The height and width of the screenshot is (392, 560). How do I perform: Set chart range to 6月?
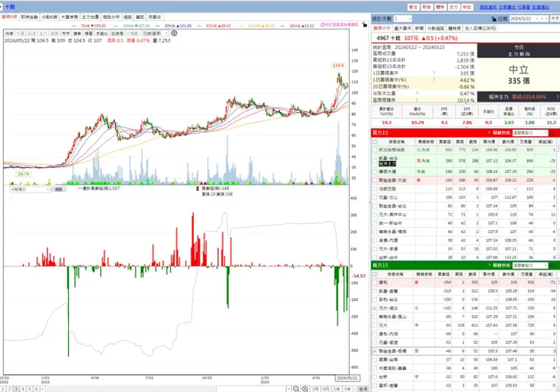[x=325, y=389]
